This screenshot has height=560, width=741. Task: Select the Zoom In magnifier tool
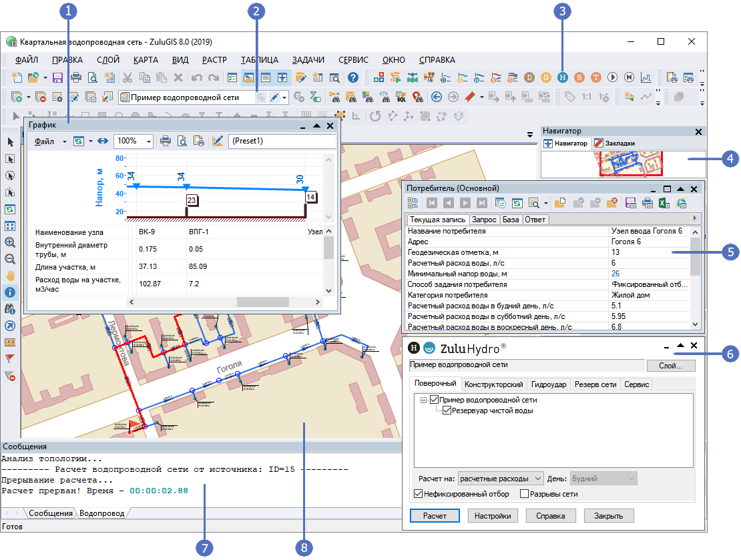click(10, 242)
